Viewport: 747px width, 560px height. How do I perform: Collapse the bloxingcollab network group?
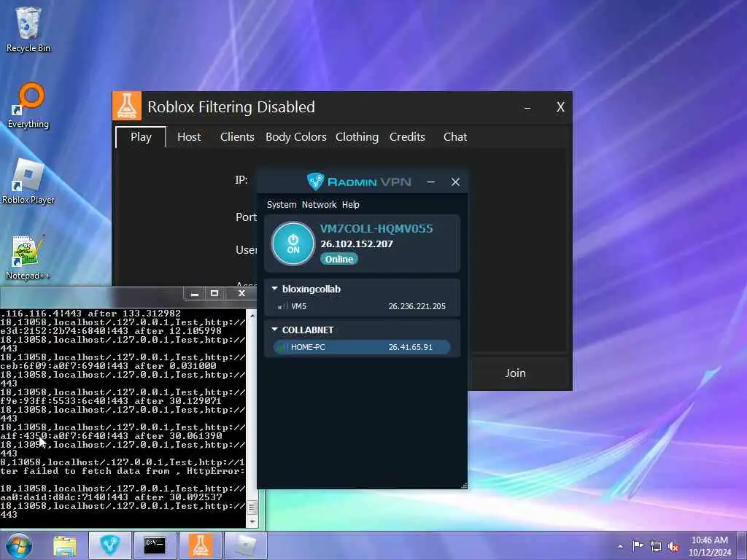click(x=274, y=289)
